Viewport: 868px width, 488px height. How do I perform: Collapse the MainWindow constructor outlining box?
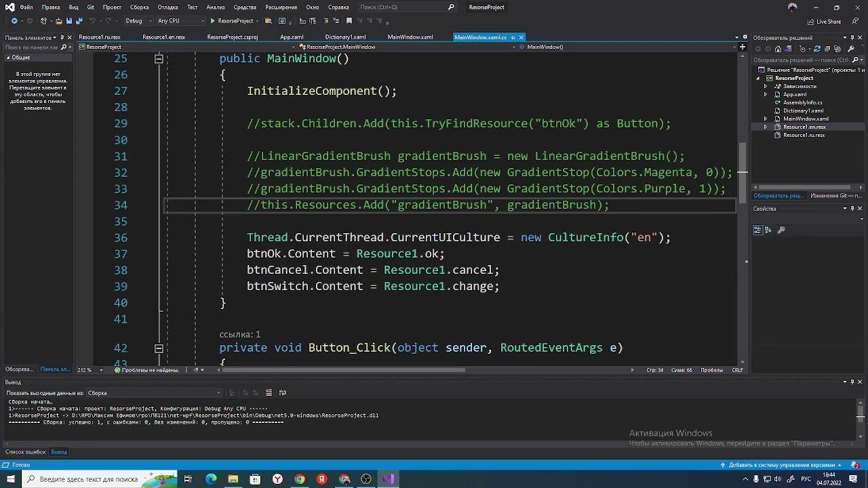[159, 59]
